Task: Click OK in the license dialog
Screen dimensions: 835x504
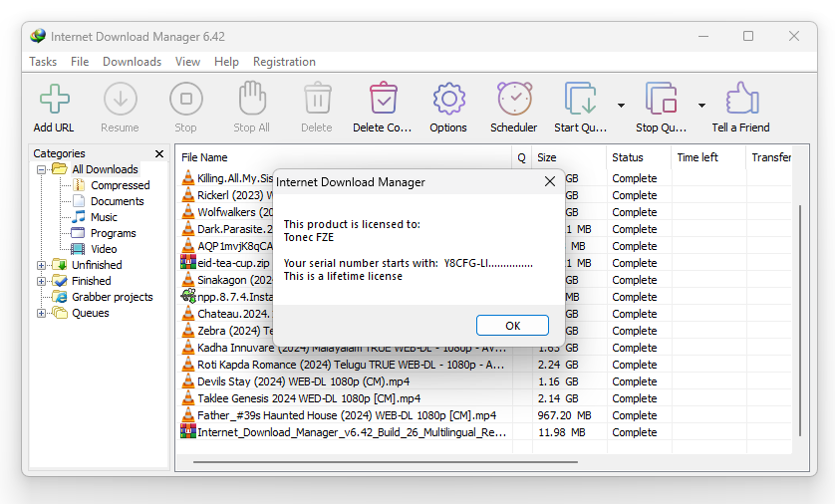Action: click(512, 325)
